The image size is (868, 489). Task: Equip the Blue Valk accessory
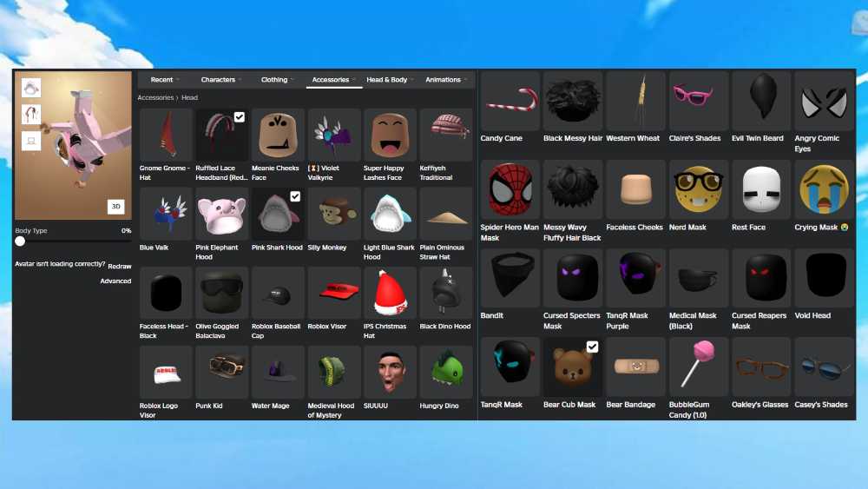[x=166, y=214]
